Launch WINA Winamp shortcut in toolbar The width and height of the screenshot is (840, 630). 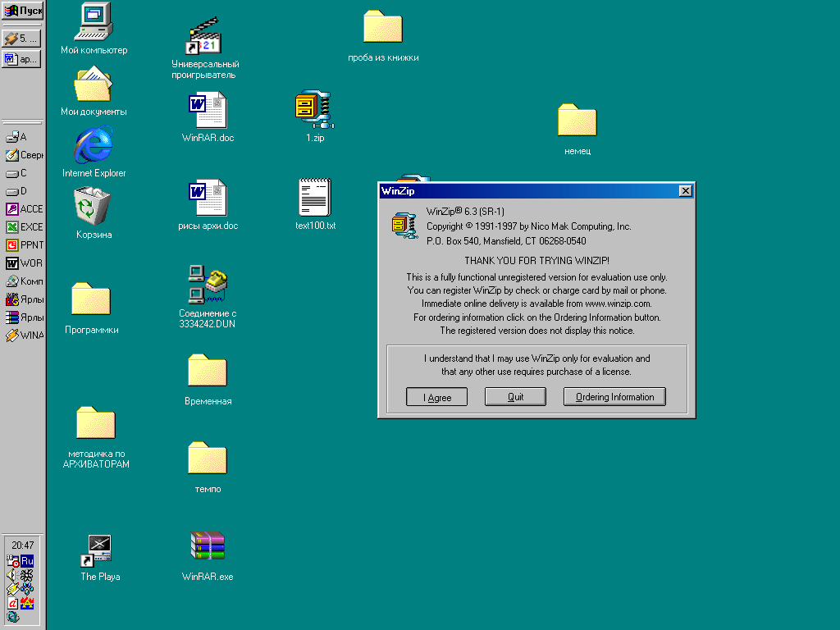24,336
